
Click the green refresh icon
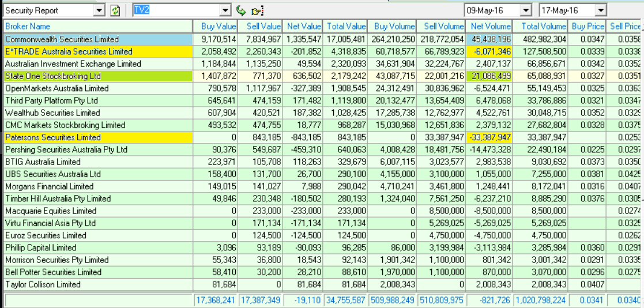point(115,11)
